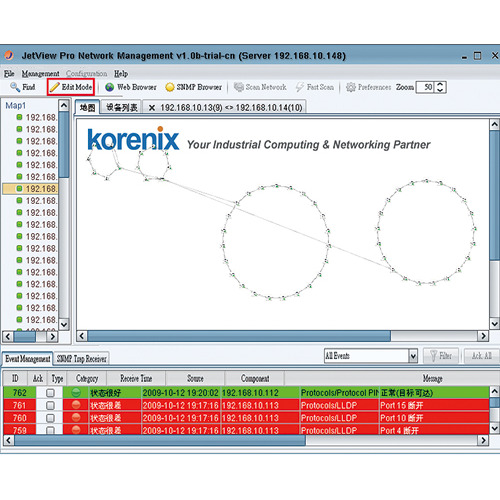Click the Filter funnel icon

pos(433,356)
